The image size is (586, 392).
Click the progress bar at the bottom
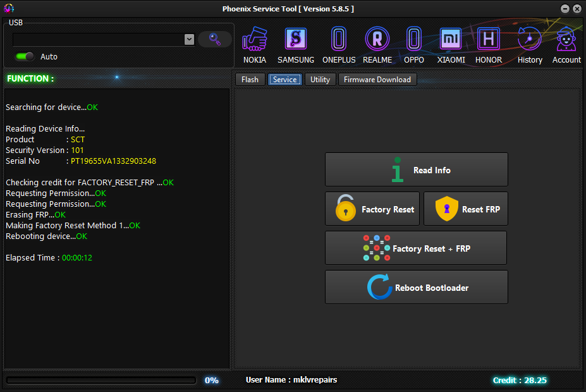click(x=101, y=381)
